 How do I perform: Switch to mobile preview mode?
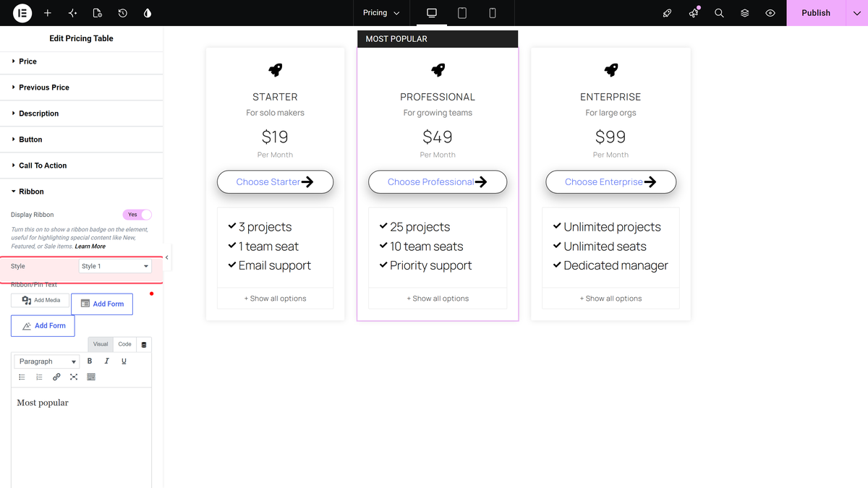pos(493,13)
